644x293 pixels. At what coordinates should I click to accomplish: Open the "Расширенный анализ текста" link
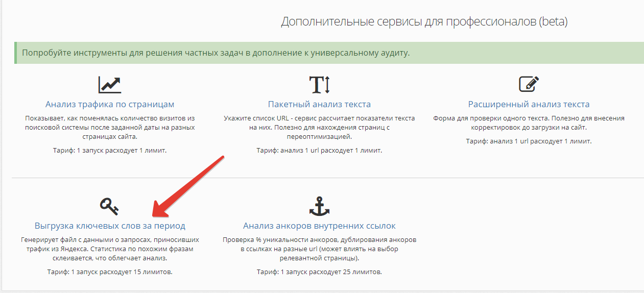[x=529, y=104]
